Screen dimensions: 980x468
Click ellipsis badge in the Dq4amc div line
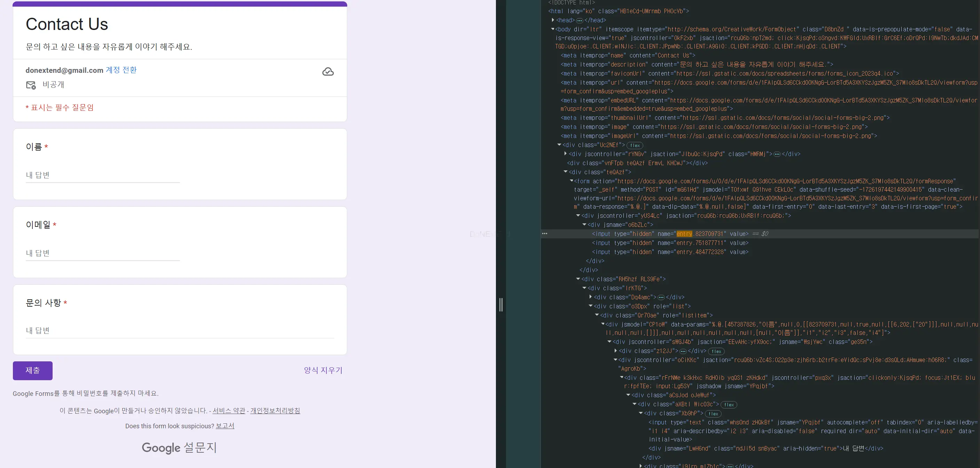661,297
